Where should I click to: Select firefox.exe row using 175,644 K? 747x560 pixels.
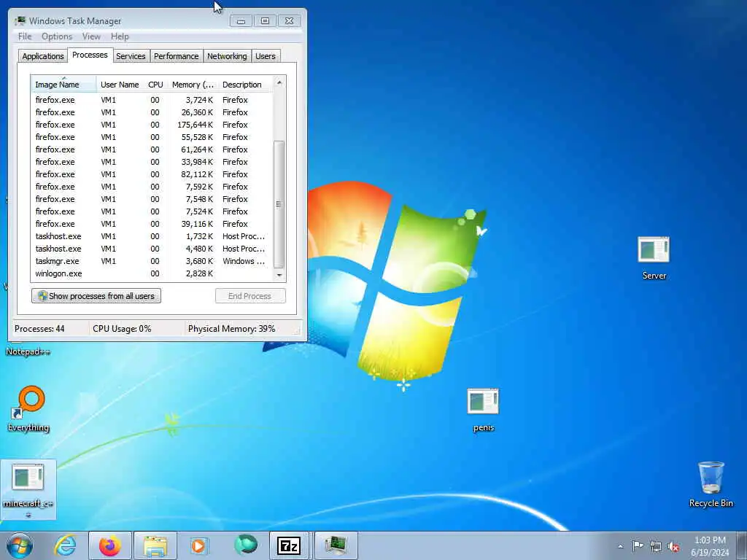[x=152, y=125]
